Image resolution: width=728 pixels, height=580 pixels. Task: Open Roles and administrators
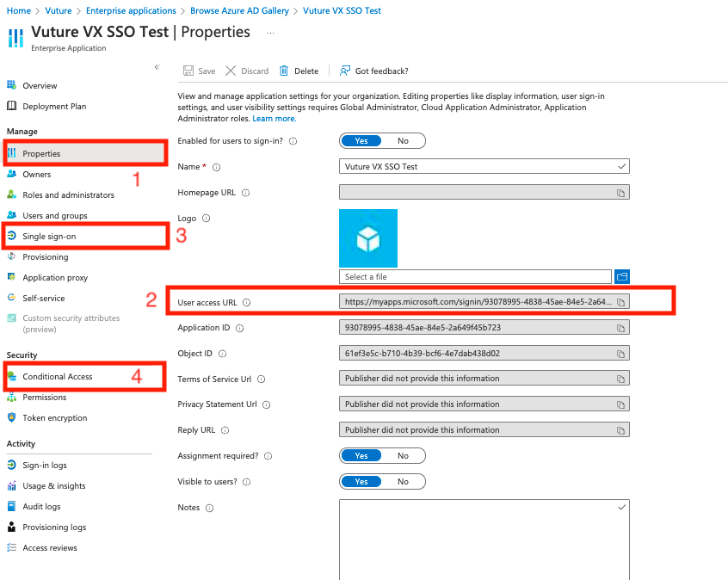click(68, 195)
